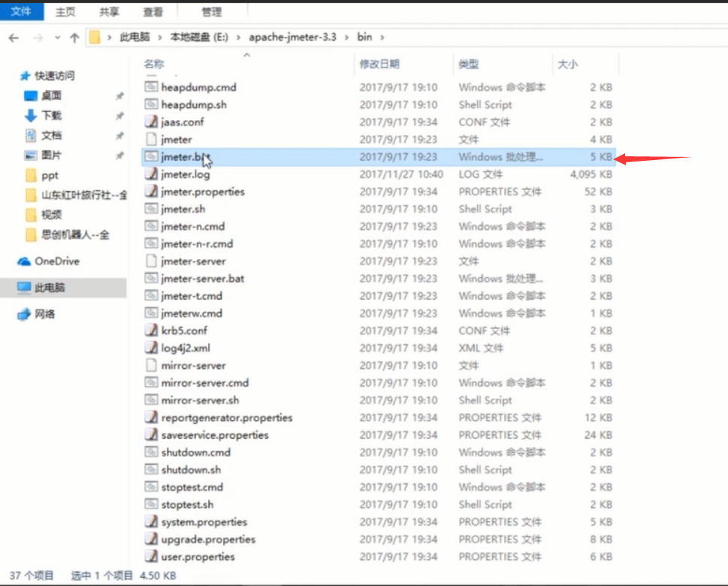
Task: Click the stoptest.sh file icon
Action: (151, 504)
